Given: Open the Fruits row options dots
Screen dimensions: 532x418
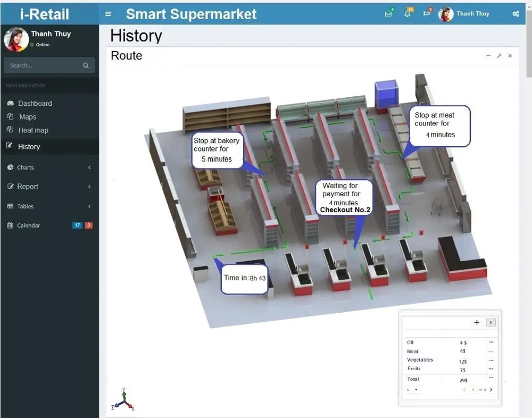Looking at the screenshot, I should click(x=491, y=369).
